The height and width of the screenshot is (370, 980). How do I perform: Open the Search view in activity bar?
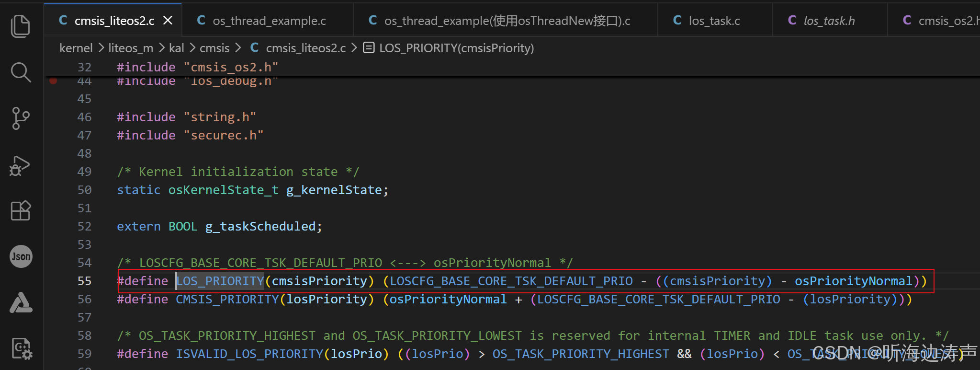click(21, 72)
